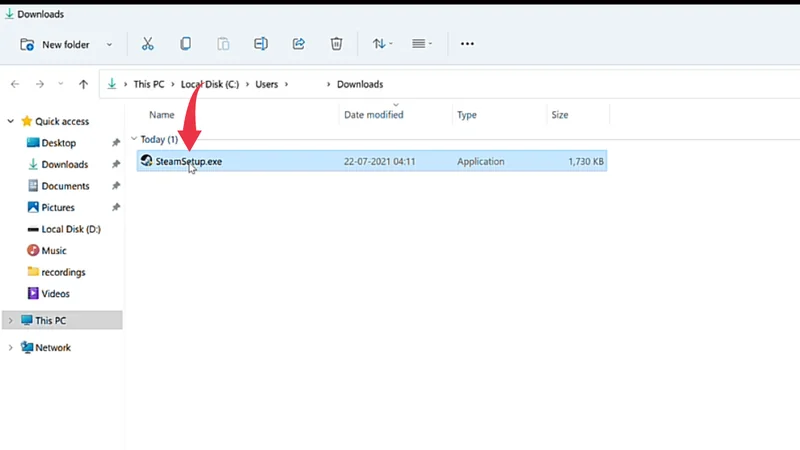Viewport: 800px width, 450px height.
Task: Expand the Network tree node
Action: (x=11, y=348)
